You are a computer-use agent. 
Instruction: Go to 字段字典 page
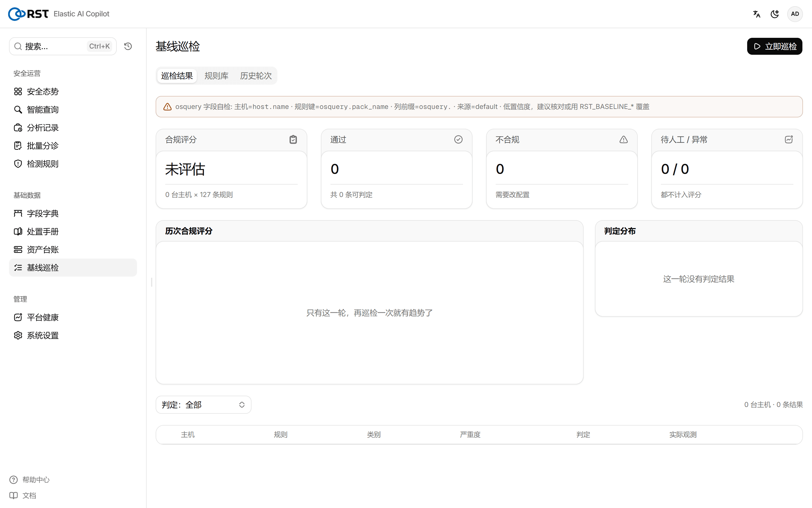tap(73, 213)
